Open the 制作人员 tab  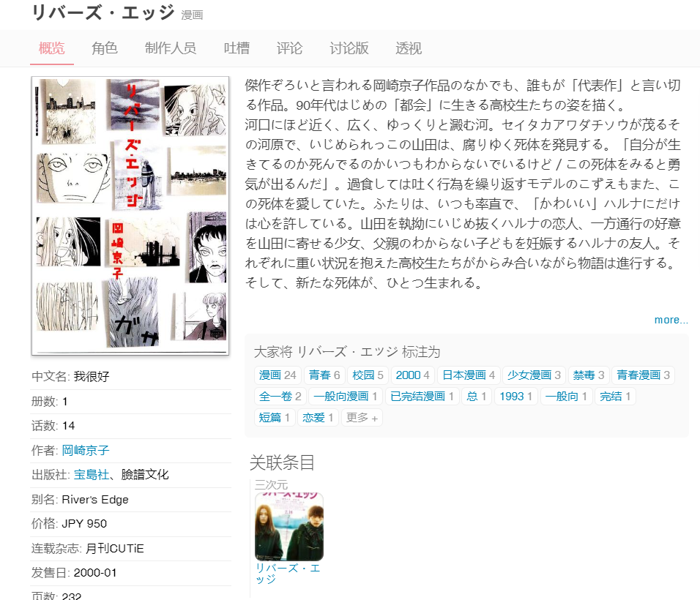click(x=171, y=49)
